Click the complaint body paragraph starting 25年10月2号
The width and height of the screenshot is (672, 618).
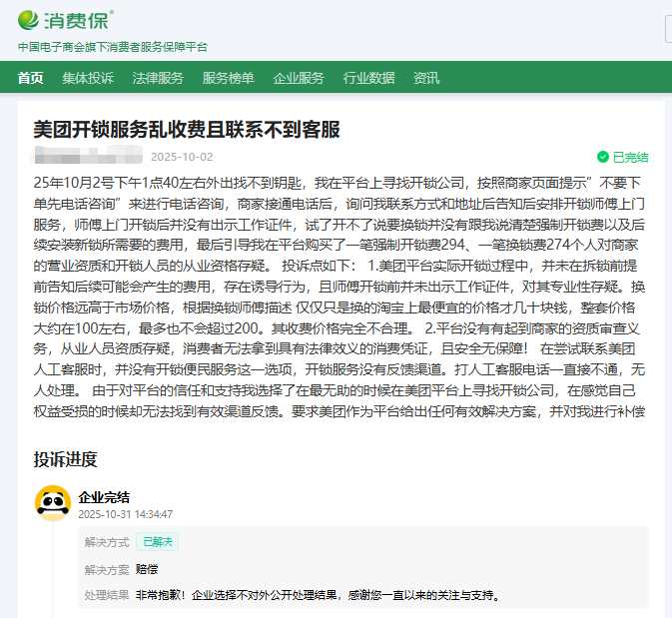pos(339,297)
